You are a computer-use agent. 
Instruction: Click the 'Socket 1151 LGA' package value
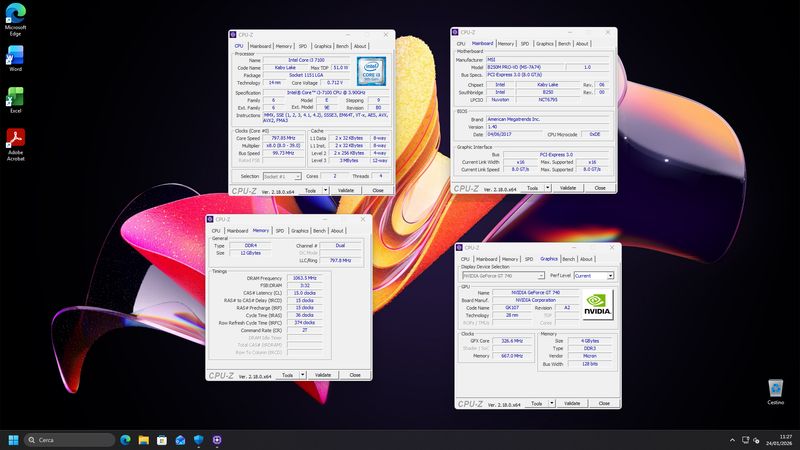tap(306, 75)
